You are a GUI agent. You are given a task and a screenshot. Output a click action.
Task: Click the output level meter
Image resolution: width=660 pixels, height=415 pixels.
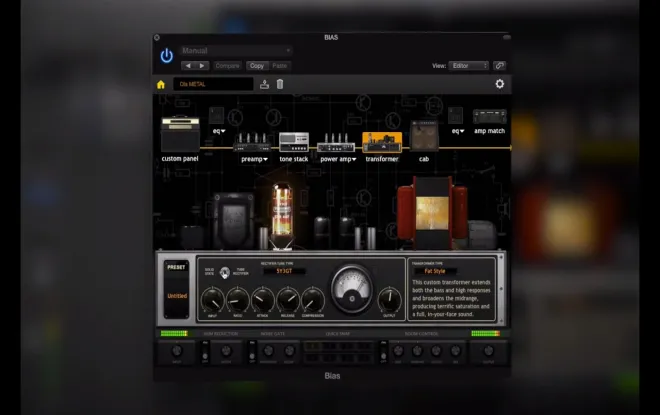485,333
